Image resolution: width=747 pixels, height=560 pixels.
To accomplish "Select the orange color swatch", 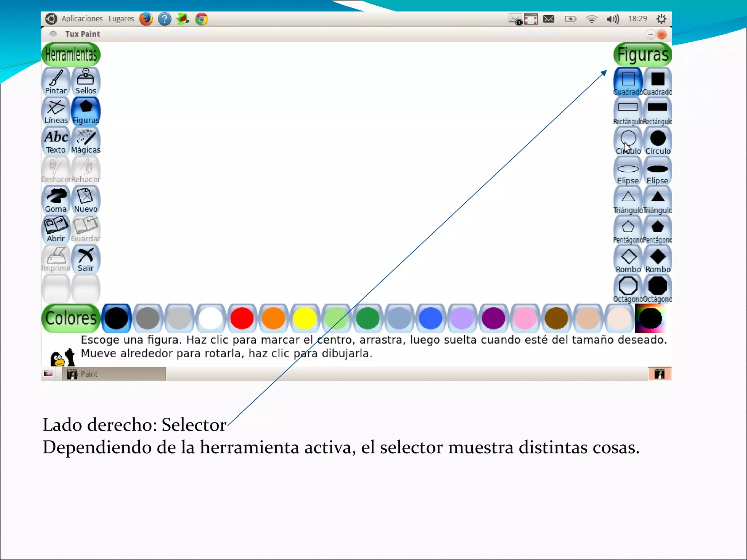I will [x=273, y=318].
